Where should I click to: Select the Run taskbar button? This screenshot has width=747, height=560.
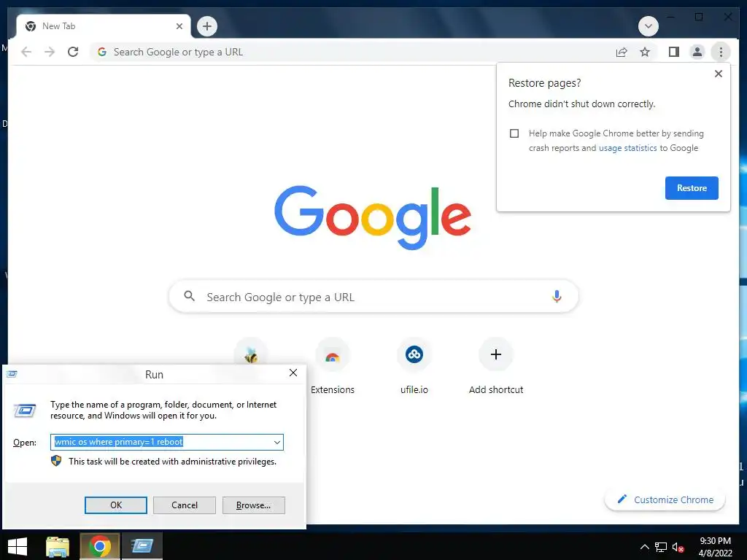[142, 546]
